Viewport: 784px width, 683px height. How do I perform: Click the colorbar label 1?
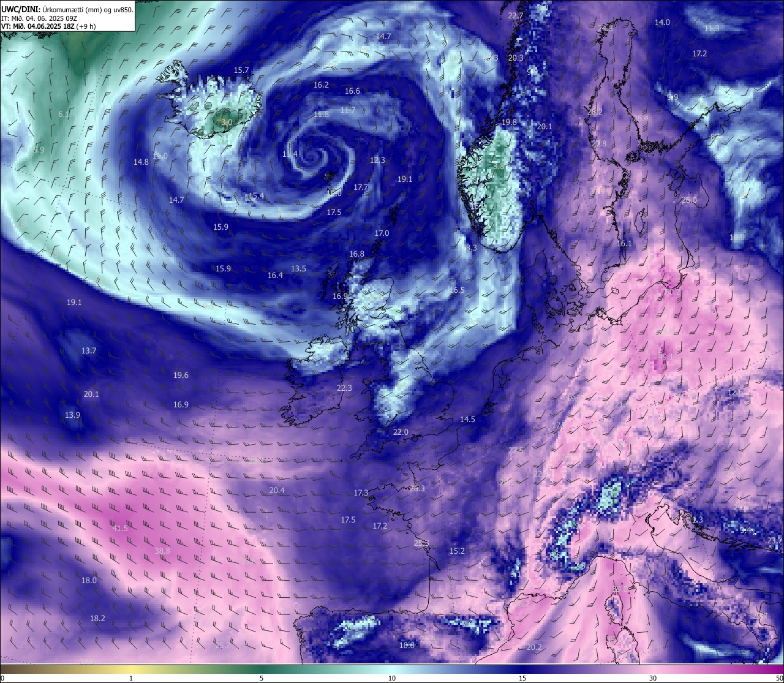coord(131,678)
